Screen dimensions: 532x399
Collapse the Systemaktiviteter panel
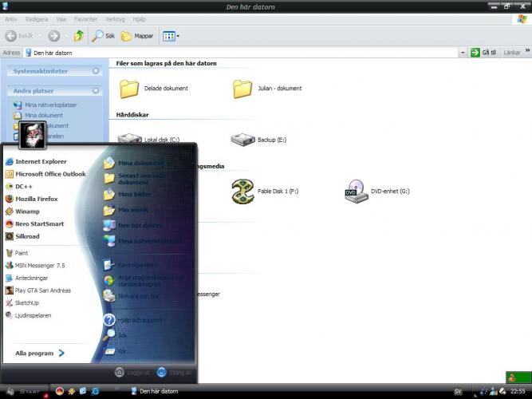tap(96, 71)
